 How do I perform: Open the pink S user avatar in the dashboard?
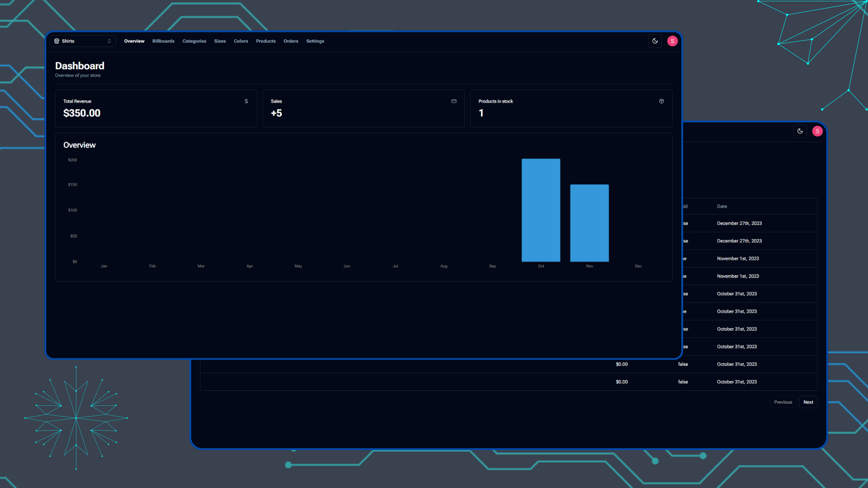[672, 41]
